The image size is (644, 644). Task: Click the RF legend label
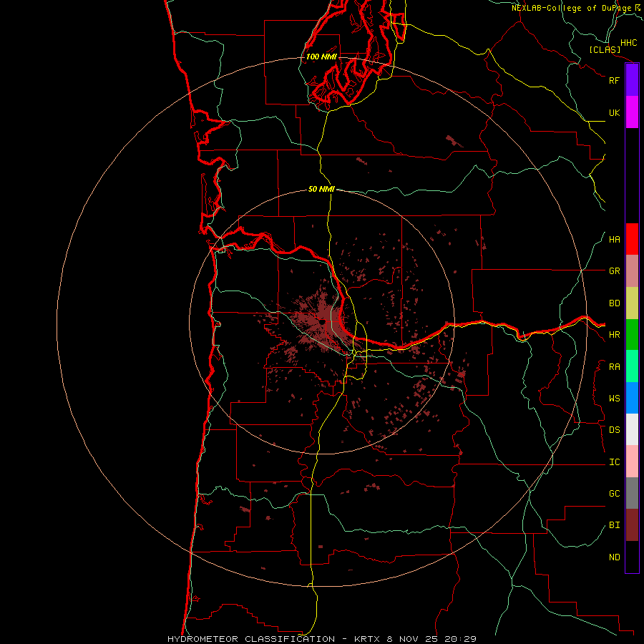pyautogui.click(x=615, y=80)
